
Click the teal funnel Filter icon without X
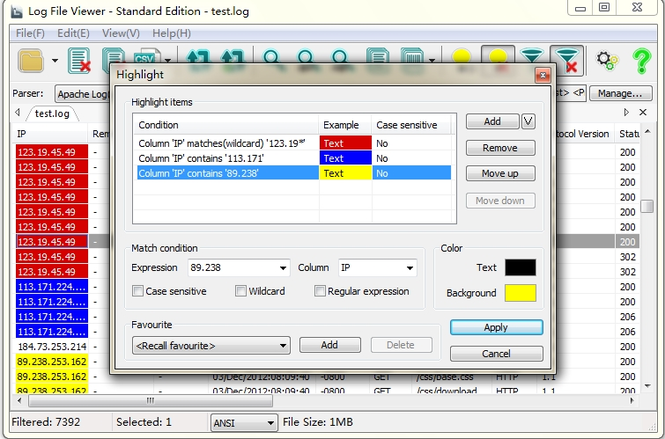[532, 56]
